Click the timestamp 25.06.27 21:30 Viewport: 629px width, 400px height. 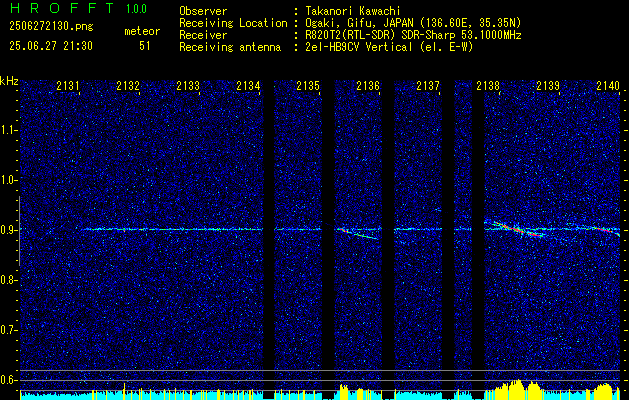tap(51, 46)
